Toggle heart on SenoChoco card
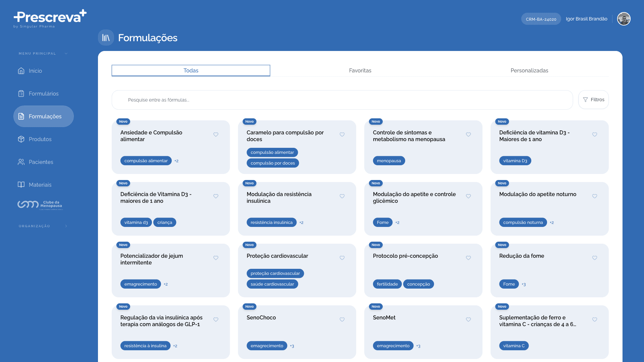This screenshot has height=362, width=644. (x=342, y=319)
